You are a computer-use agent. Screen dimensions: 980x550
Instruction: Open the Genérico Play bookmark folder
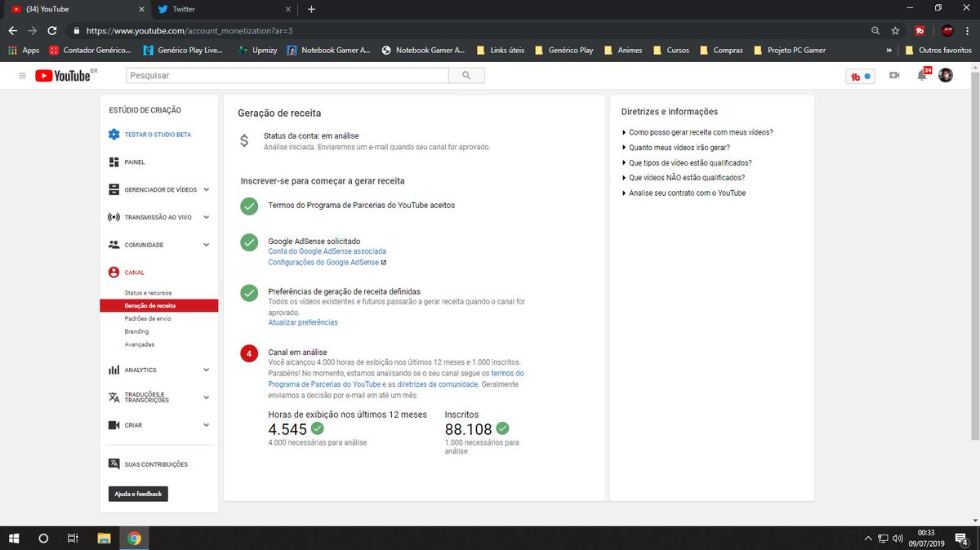coord(563,50)
